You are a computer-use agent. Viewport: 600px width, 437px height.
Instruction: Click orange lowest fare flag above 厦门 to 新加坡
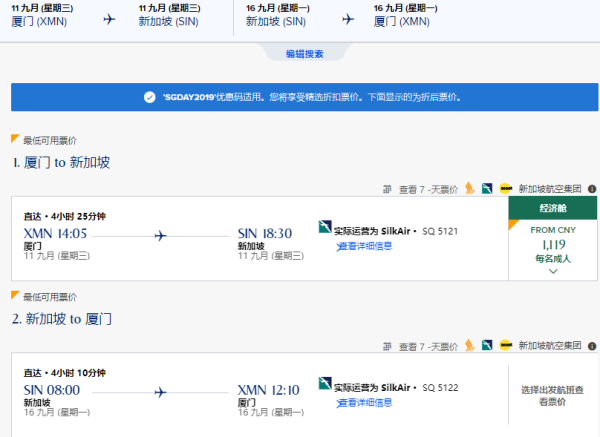tap(15, 139)
